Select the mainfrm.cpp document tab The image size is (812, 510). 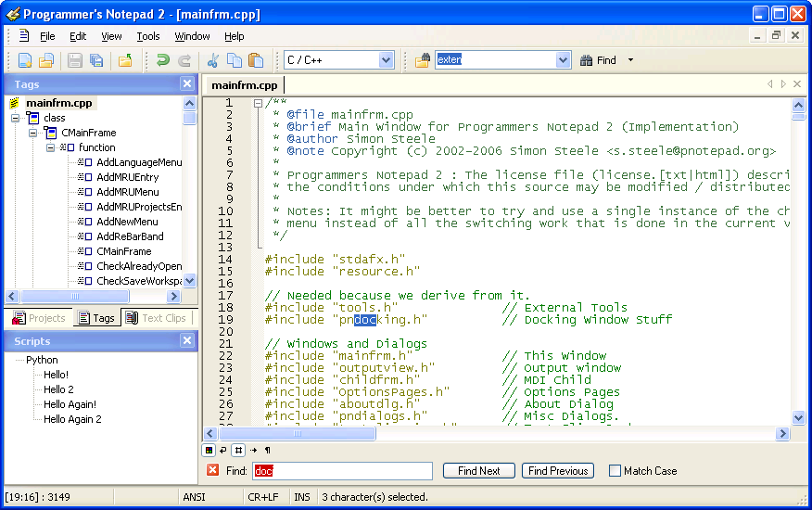coord(244,85)
